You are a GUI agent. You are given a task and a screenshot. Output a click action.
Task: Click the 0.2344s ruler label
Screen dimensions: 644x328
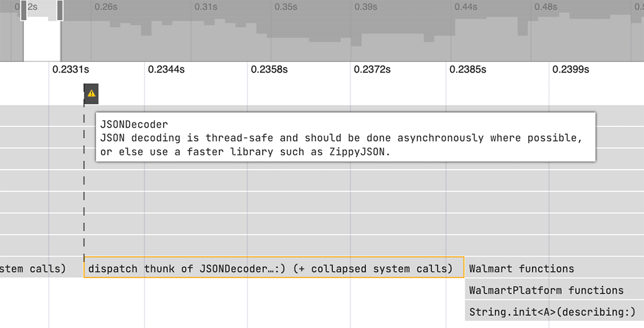pyautogui.click(x=166, y=70)
